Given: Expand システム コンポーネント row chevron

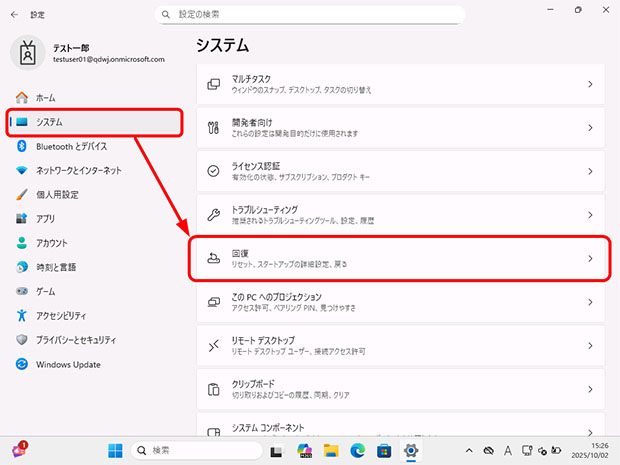Looking at the screenshot, I should point(590,431).
